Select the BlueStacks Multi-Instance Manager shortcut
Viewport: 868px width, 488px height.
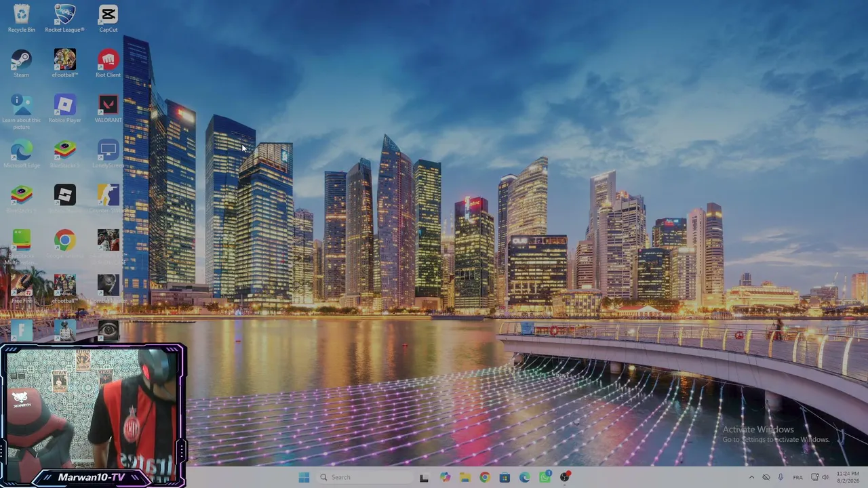point(22,247)
